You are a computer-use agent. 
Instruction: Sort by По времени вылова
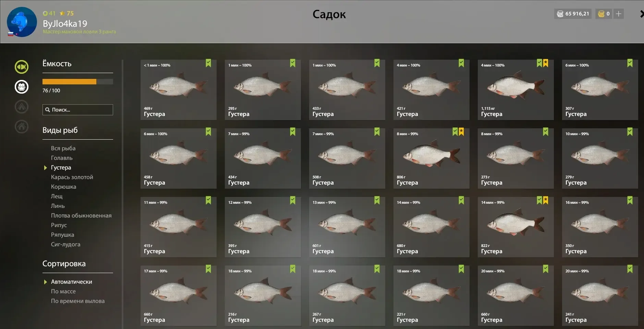[78, 301]
